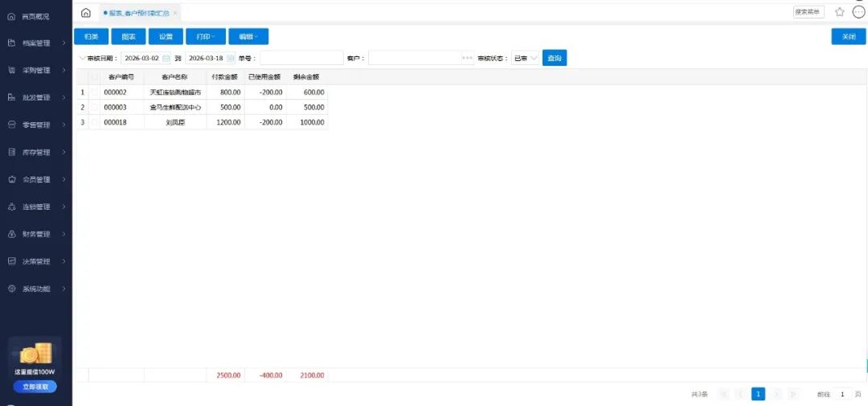Click the 采购管理 shopping cart icon
This screenshot has height=406, width=868.
click(x=12, y=71)
